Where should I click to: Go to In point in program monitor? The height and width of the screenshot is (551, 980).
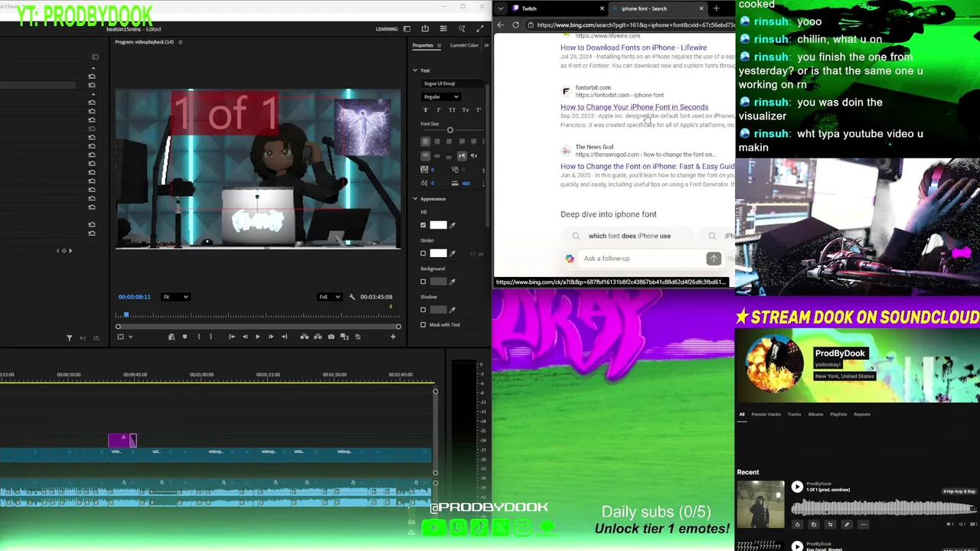click(232, 337)
